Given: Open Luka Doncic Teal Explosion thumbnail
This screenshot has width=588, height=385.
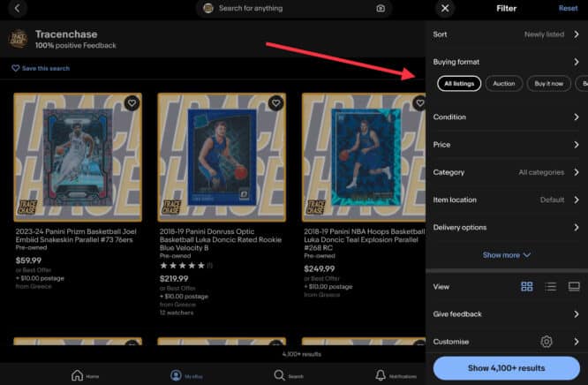Looking at the screenshot, I should point(364,157).
